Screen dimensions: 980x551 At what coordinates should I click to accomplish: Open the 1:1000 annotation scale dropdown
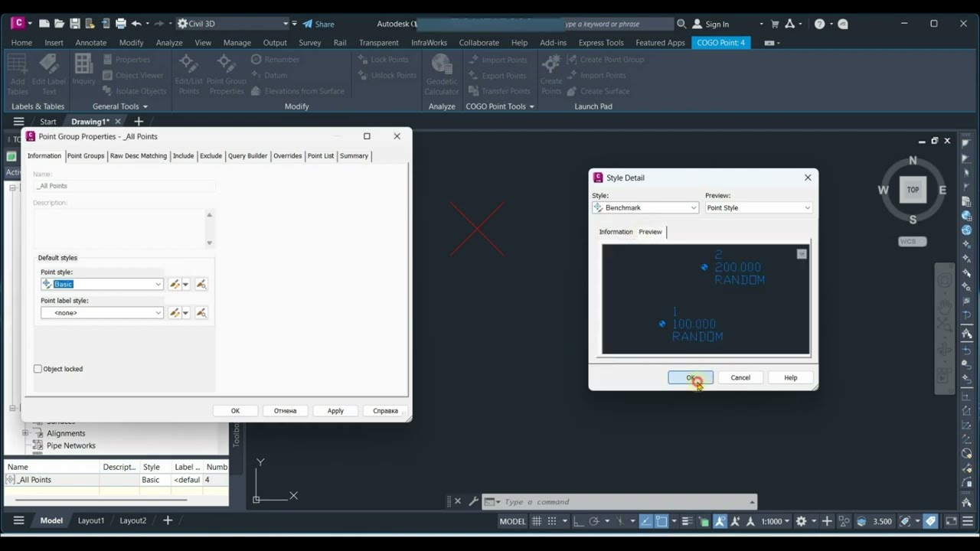(x=776, y=521)
